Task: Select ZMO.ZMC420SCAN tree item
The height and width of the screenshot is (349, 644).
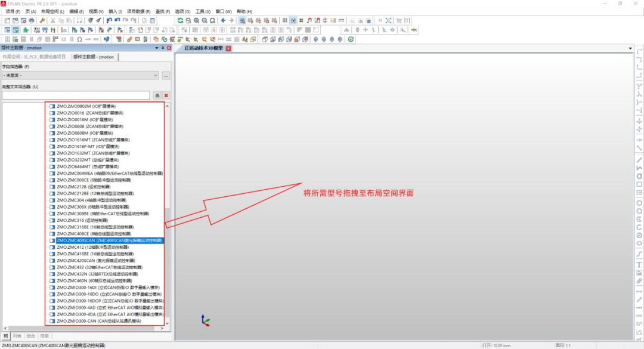Action: click(95, 261)
